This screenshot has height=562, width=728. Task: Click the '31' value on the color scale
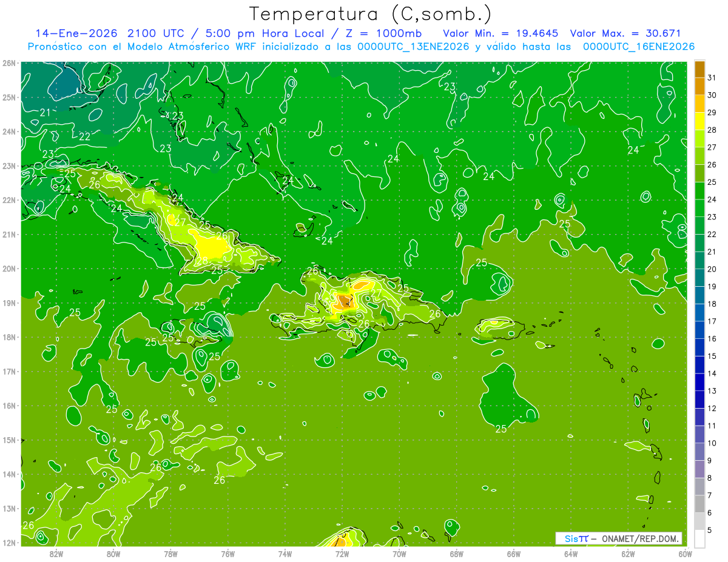[x=712, y=78]
